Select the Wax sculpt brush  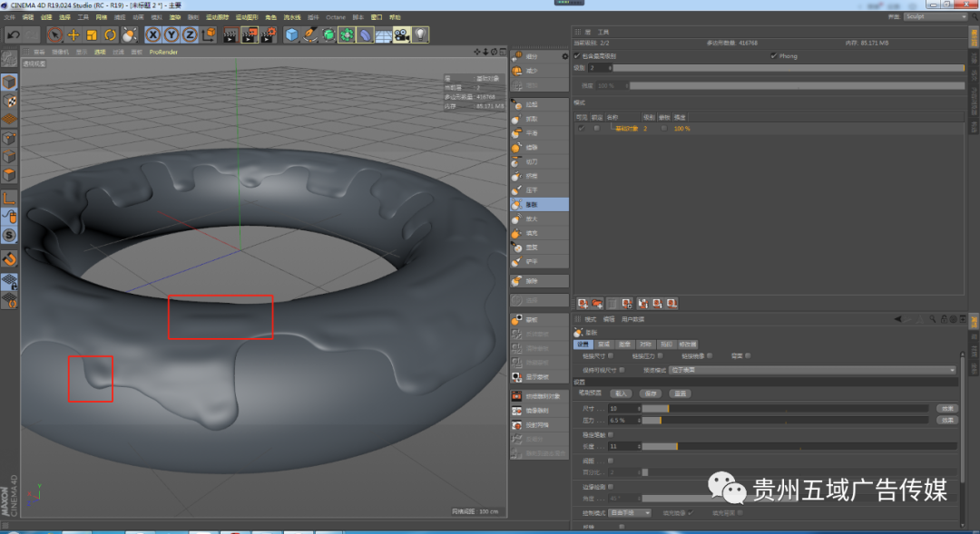coord(539,148)
